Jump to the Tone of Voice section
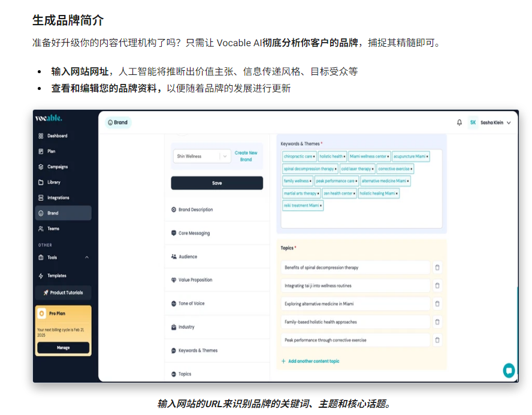Viewport: 532px width, 415px height. 191,303
